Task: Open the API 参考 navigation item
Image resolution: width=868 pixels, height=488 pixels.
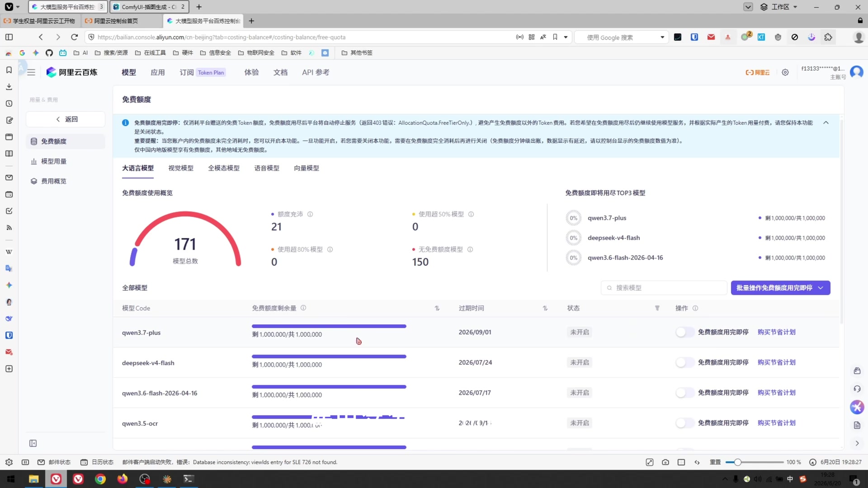Action: 316,72
